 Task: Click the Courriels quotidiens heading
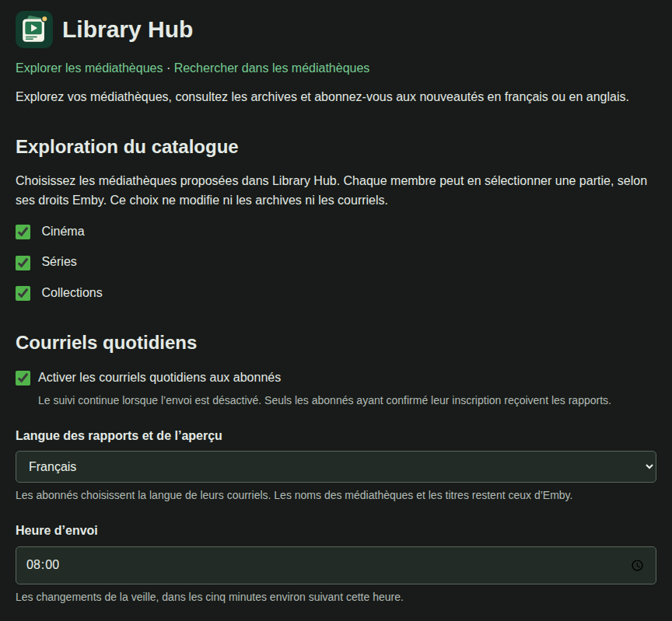click(x=107, y=343)
